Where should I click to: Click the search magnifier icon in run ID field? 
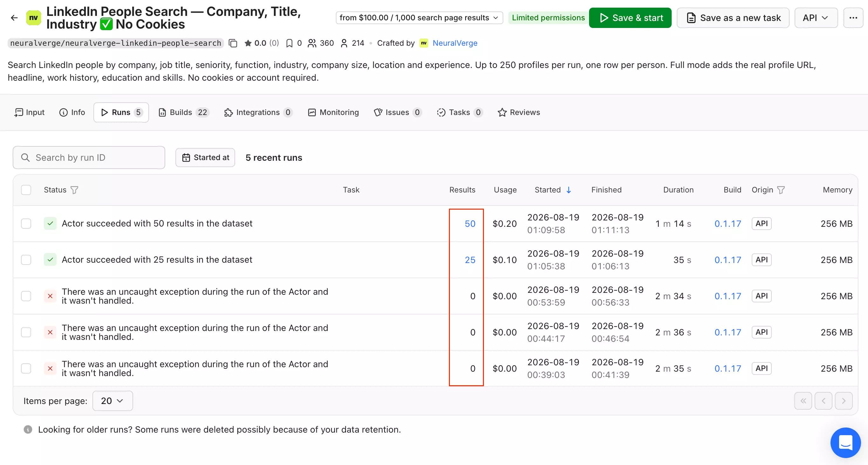(25, 157)
